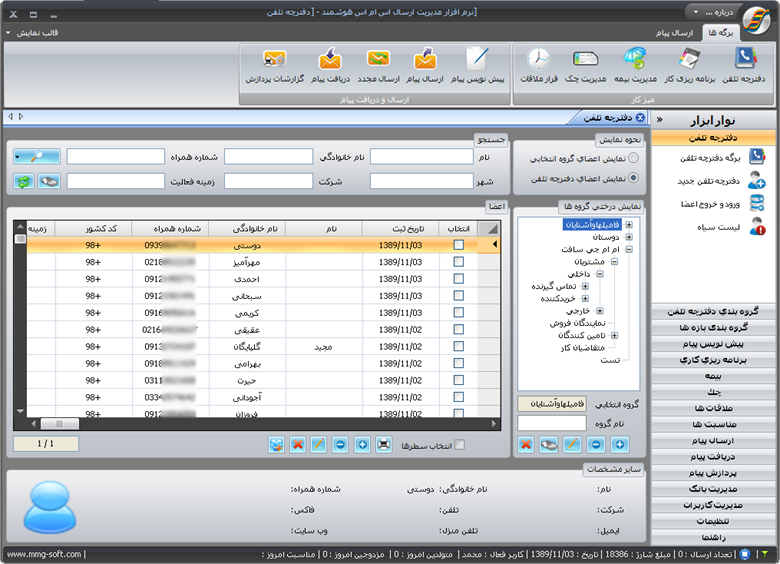Screen dimensions: 780x564
Task: Click ارسال پیام envelope icon in ribbon
Action: [x=425, y=65]
